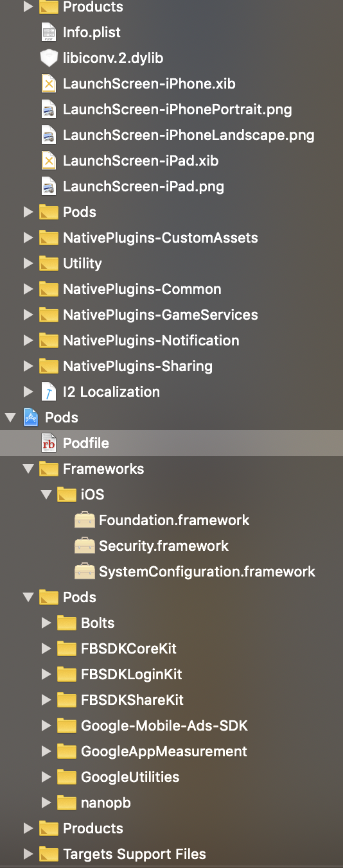Click the iOS folder icon
This screenshot has width=343, height=868.
pos(67,494)
